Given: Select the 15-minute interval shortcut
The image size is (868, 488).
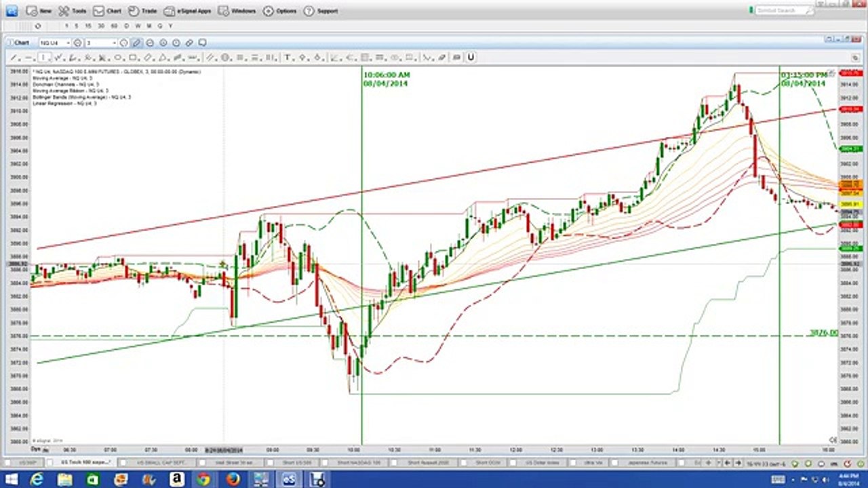Looking at the screenshot, I should (x=88, y=26).
